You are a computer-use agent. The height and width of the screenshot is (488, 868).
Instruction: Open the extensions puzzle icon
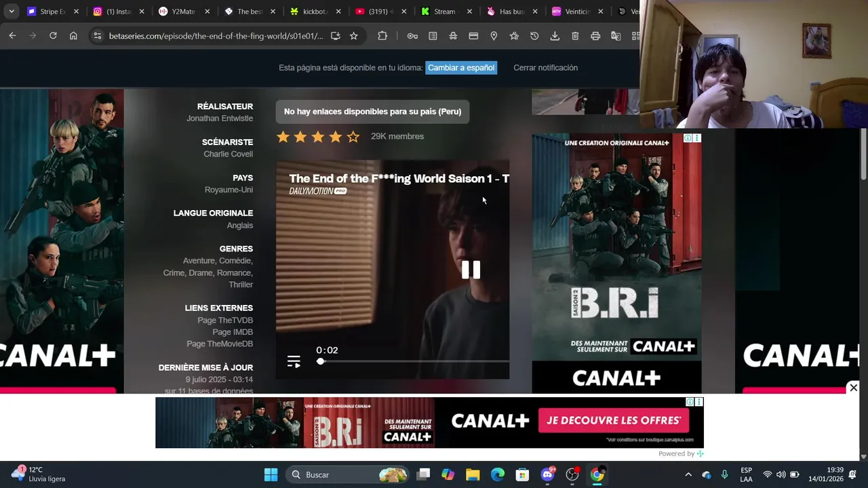click(x=382, y=36)
